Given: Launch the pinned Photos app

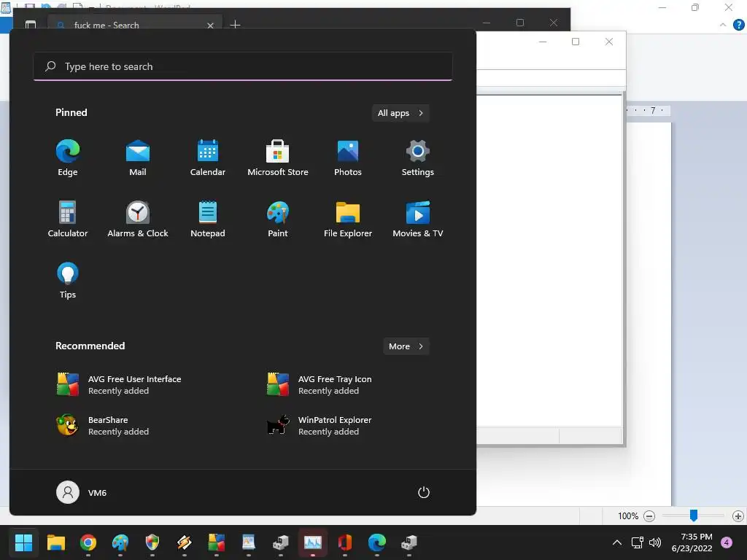Looking at the screenshot, I should tap(348, 158).
